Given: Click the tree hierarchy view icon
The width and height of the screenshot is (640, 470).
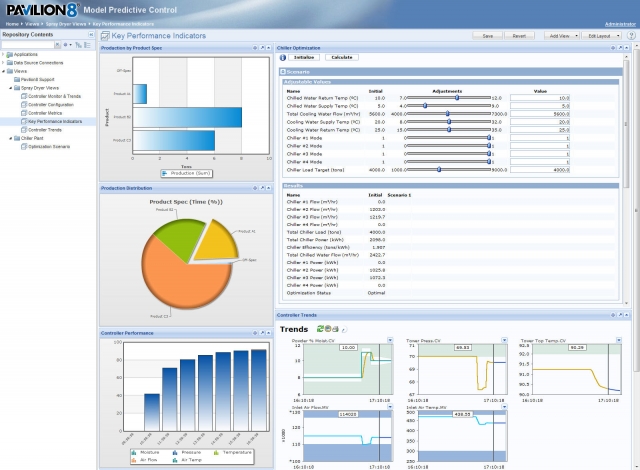Looking at the screenshot, I should pyautogui.click(x=78, y=45).
